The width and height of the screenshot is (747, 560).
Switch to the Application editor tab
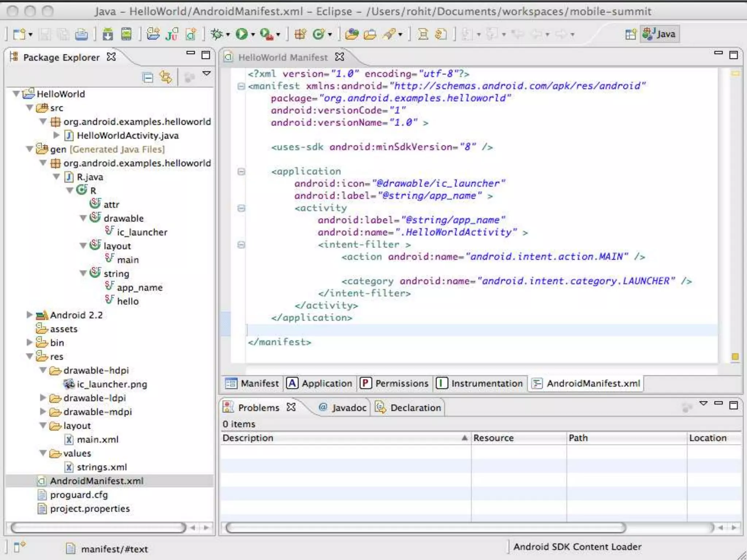(x=320, y=384)
